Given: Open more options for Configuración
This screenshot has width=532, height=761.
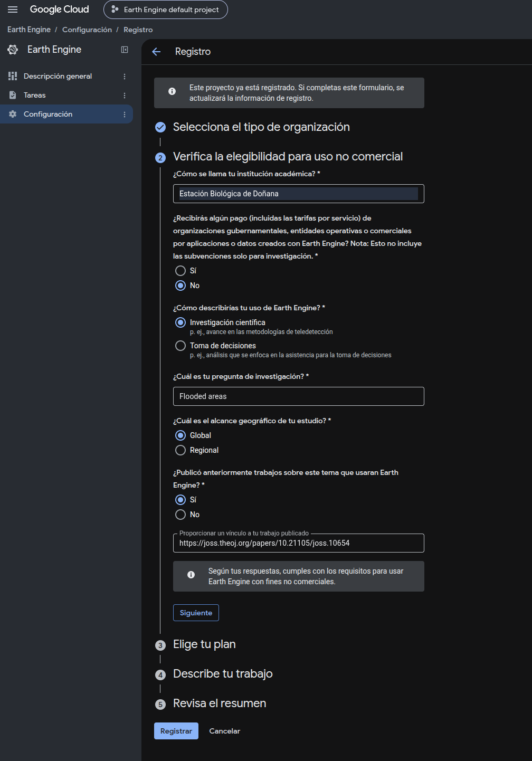Looking at the screenshot, I should point(125,114).
